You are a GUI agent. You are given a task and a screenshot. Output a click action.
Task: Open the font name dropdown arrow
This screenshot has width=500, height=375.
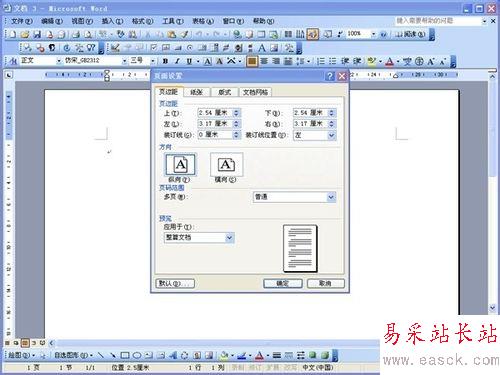pos(124,61)
